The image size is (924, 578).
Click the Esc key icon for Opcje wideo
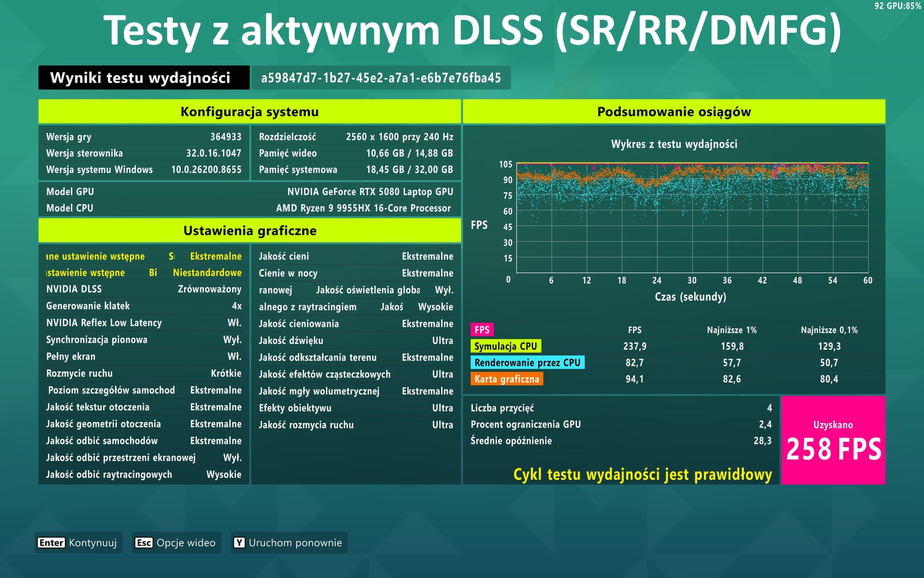coord(144,543)
